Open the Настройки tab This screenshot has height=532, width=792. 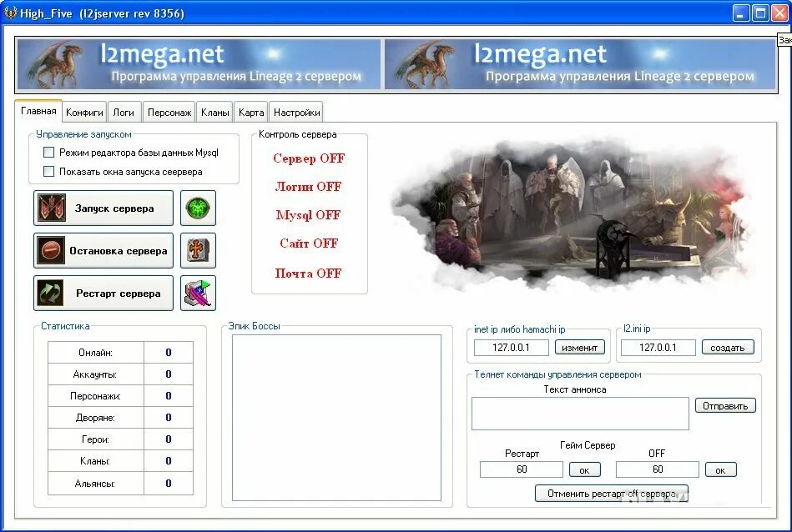tap(296, 113)
